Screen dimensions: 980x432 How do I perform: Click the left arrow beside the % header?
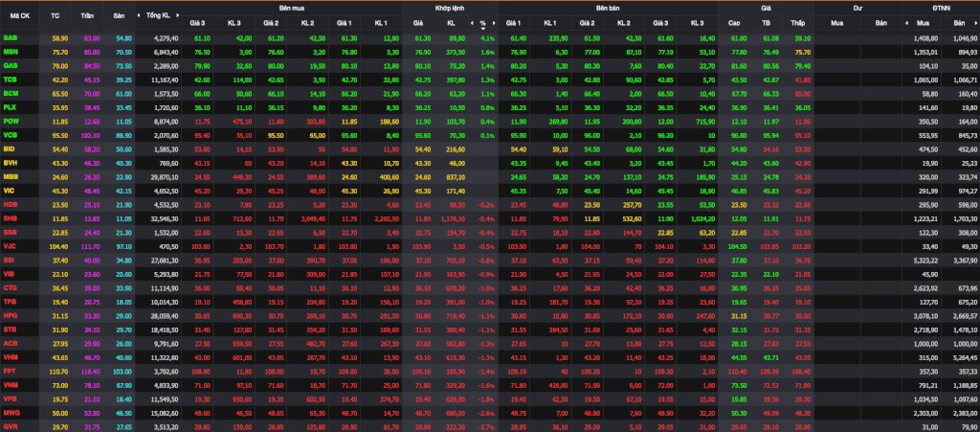472,23
